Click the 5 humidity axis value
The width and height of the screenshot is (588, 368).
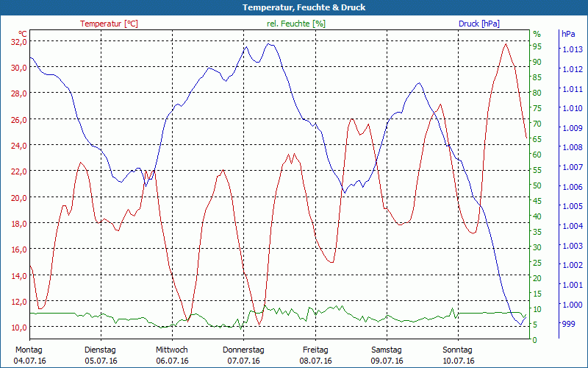(x=535, y=325)
